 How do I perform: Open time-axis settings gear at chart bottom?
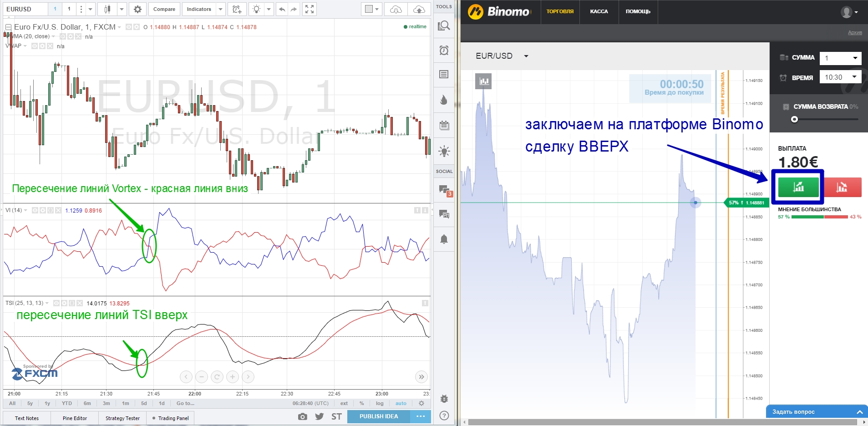421,403
